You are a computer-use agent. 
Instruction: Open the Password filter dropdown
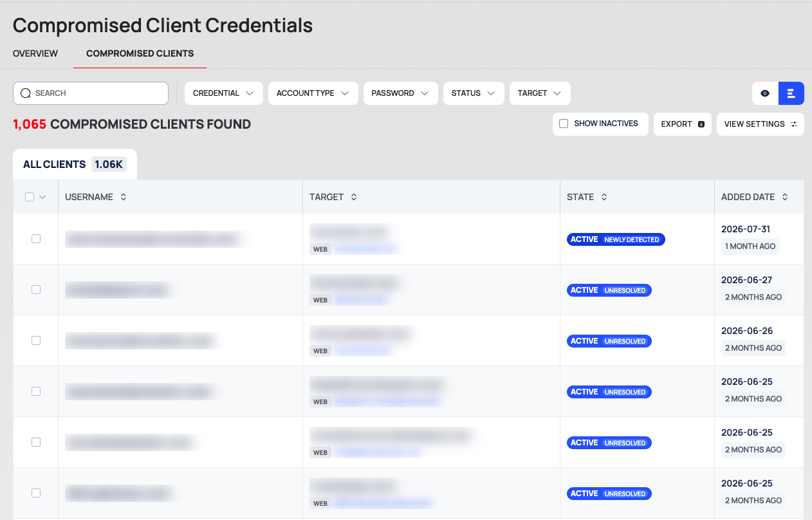tap(400, 93)
